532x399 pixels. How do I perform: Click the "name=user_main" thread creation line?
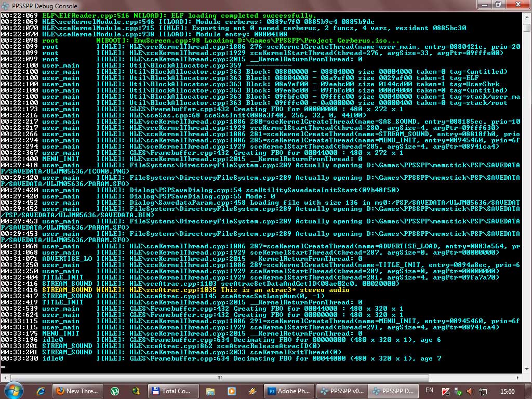[x=260, y=47]
